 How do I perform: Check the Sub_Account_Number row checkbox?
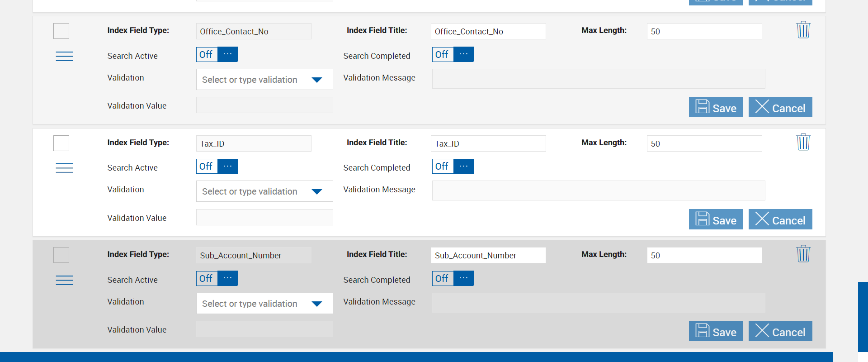61,255
